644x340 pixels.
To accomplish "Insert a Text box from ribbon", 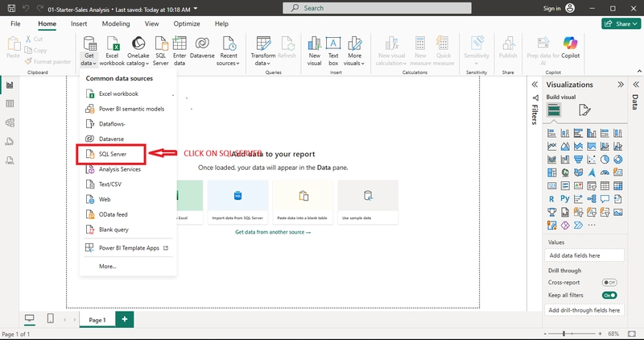I will (x=333, y=51).
